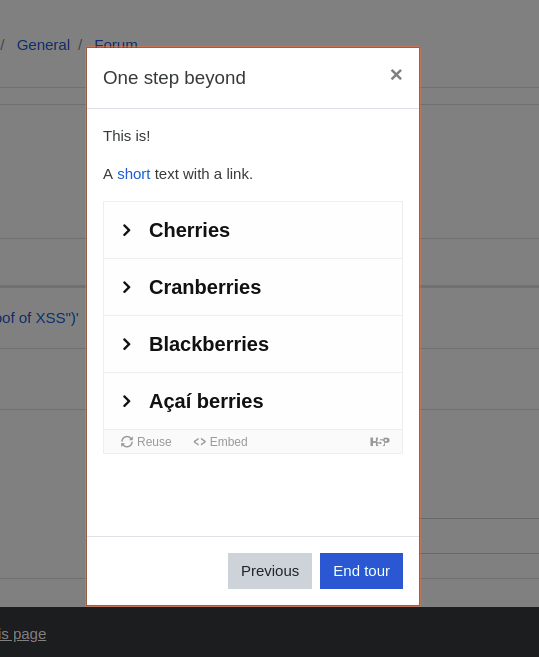
Task: Open the Blackberries panel title
Action: point(209,344)
